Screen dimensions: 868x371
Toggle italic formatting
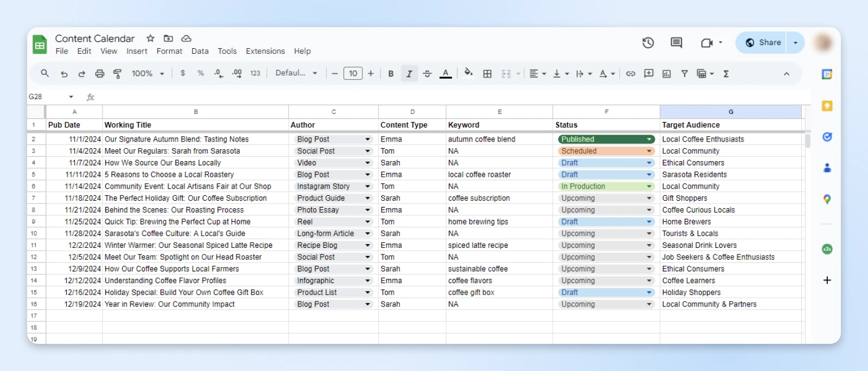click(x=409, y=74)
